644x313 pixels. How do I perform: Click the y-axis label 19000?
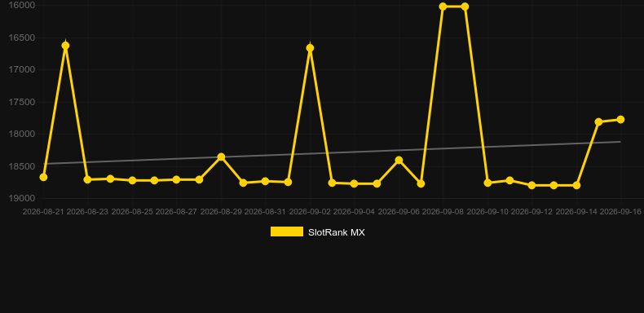(22, 198)
